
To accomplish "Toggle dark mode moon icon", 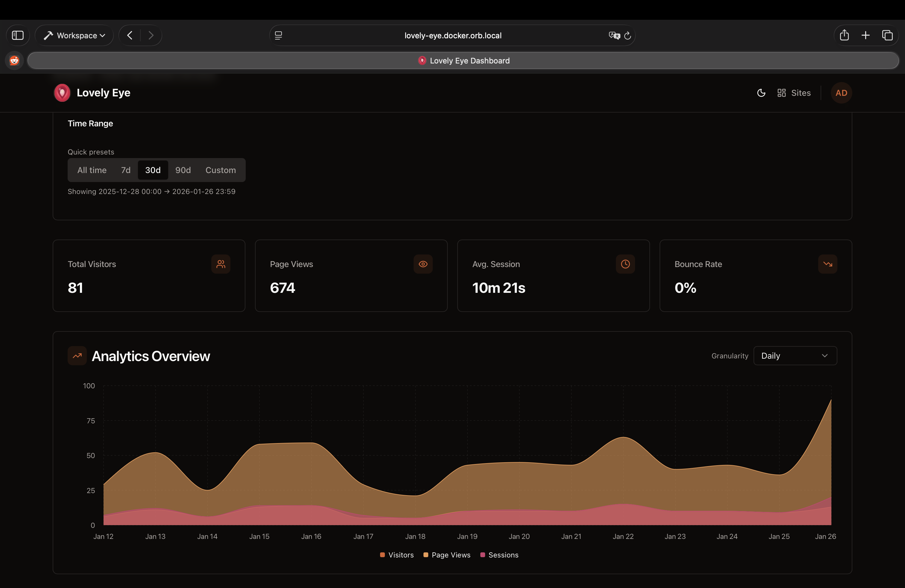I will [761, 93].
